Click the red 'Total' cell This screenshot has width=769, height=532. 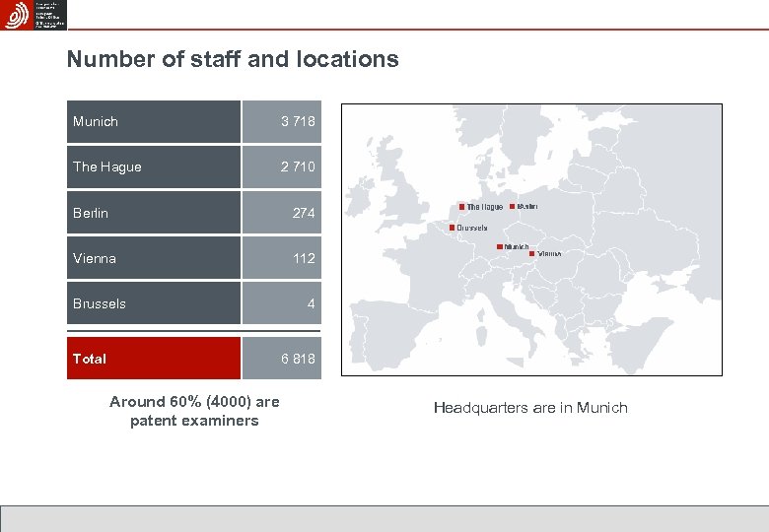coord(154,358)
